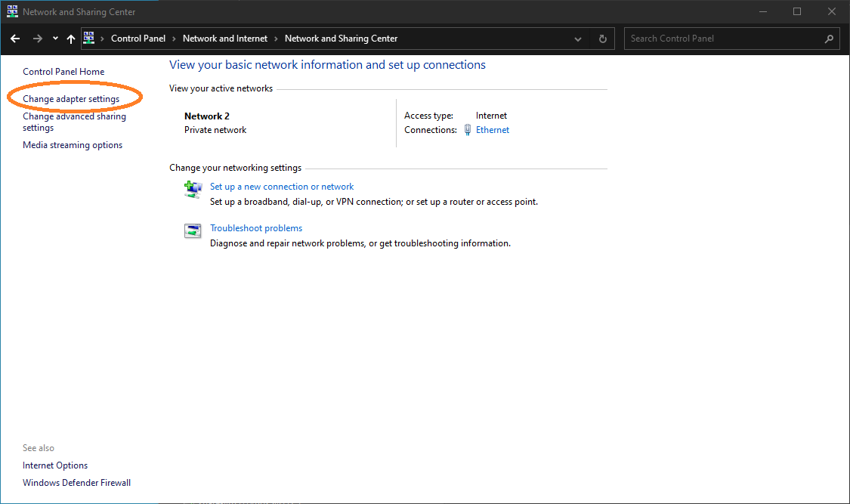The height and width of the screenshot is (504, 850).
Task: Click the back navigation arrow
Action: click(x=15, y=38)
